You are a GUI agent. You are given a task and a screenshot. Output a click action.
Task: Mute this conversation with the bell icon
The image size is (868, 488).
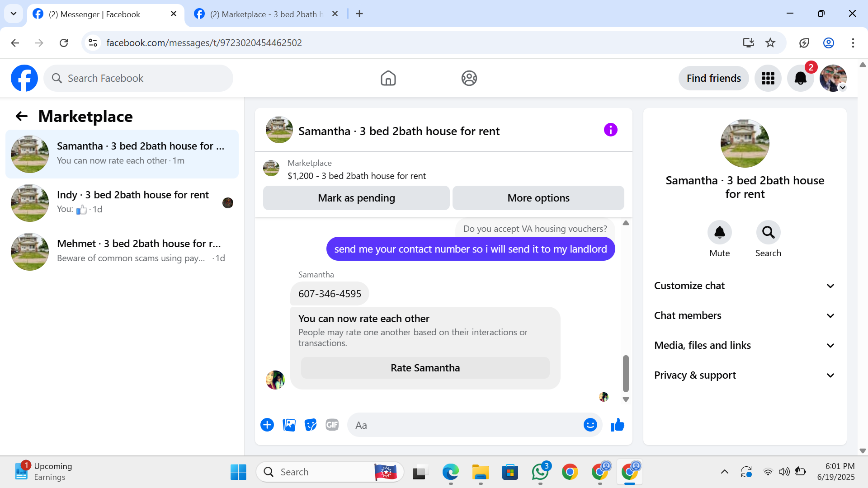pyautogui.click(x=720, y=232)
